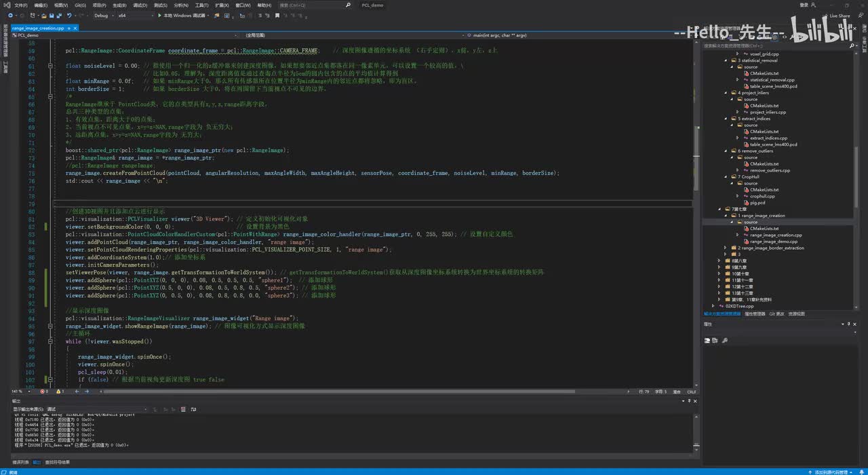
Task: Open Debug configuration dropdown
Action: coord(103,15)
